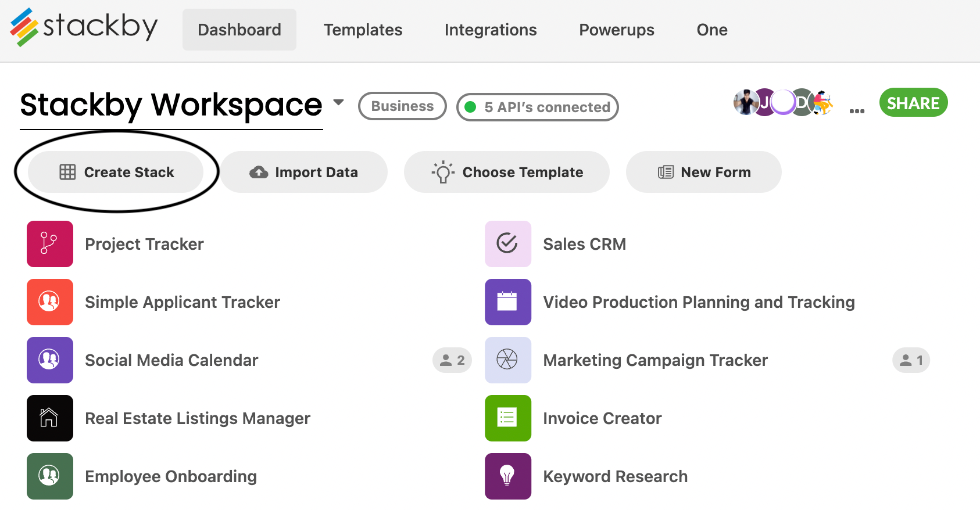
Task: Click the 5 API's connected status pill
Action: click(538, 107)
